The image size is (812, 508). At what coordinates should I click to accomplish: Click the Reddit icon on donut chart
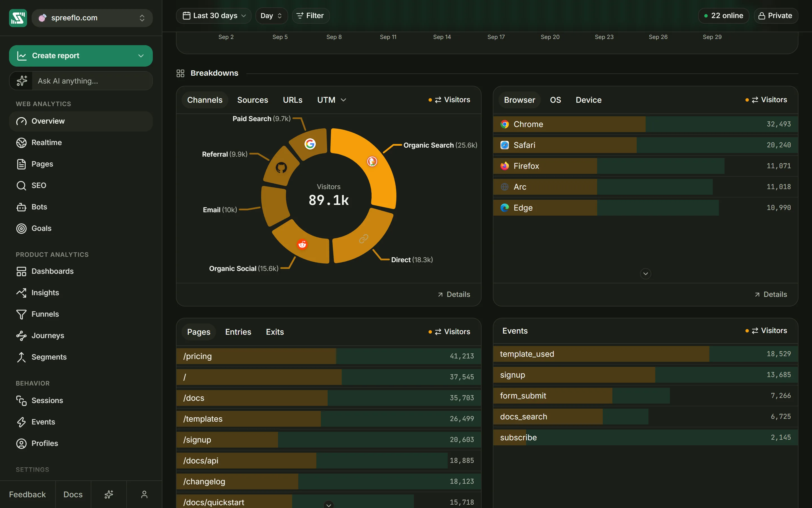[x=302, y=244]
